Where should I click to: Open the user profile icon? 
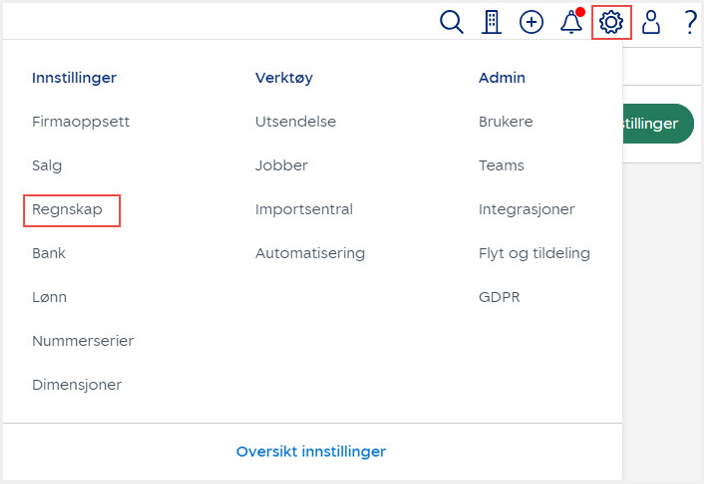pos(651,22)
